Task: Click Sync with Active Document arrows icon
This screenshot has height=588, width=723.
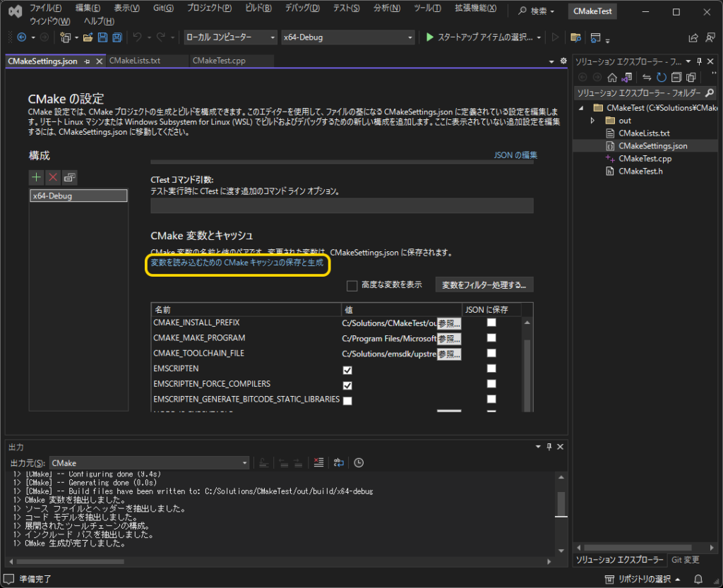Action: click(x=647, y=78)
